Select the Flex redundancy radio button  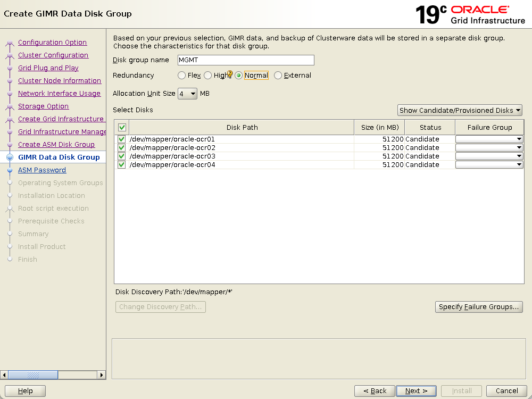point(182,76)
